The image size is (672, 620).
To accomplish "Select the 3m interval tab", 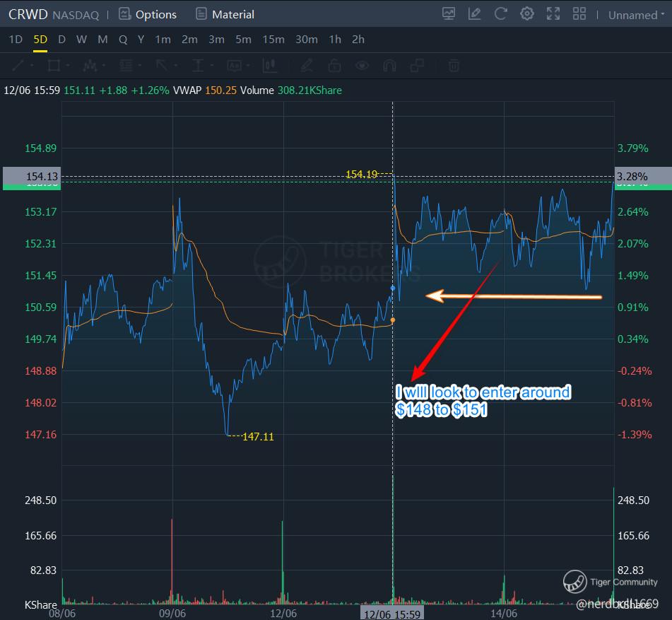I will pyautogui.click(x=216, y=40).
